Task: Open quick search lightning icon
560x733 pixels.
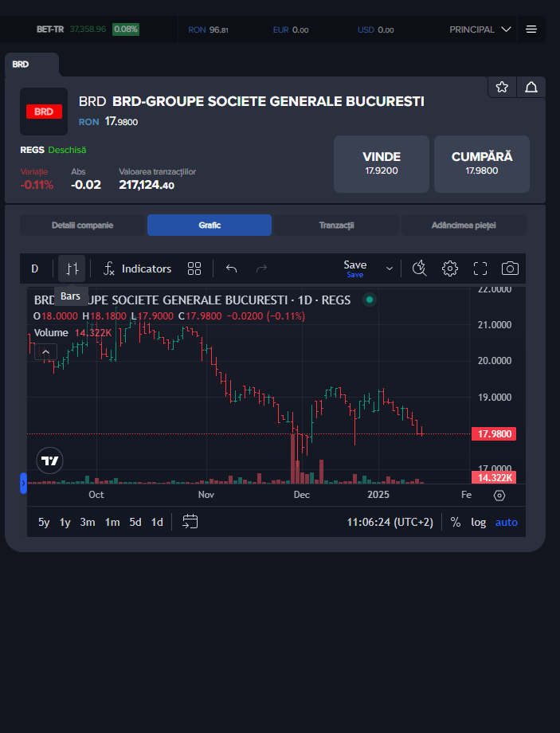Action: click(419, 269)
